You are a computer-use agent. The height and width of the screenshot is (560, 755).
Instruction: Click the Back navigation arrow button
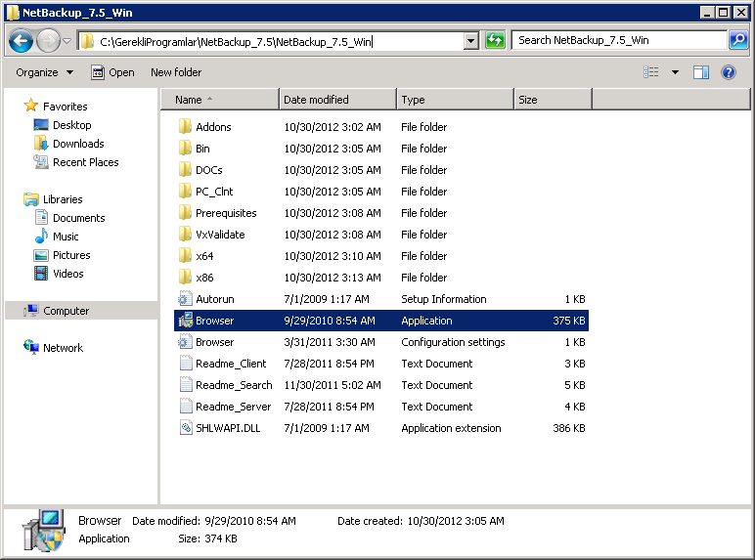21,41
